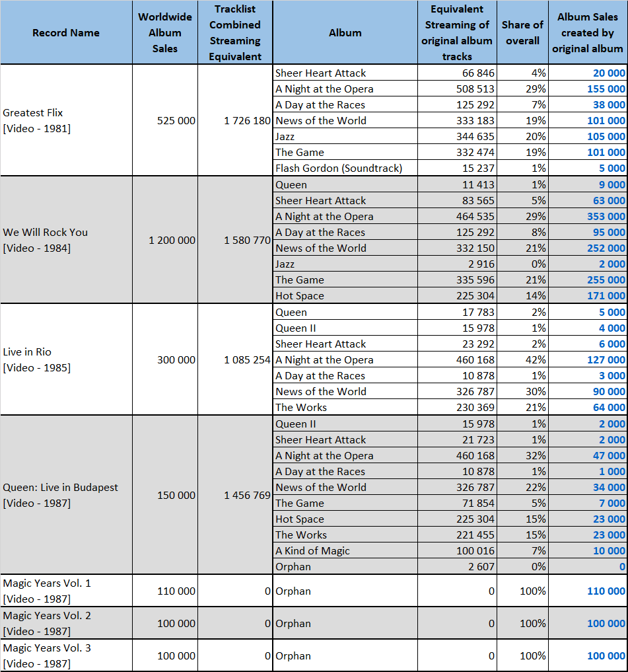
Task: Click the streaming value '221 455'
Action: (x=475, y=535)
